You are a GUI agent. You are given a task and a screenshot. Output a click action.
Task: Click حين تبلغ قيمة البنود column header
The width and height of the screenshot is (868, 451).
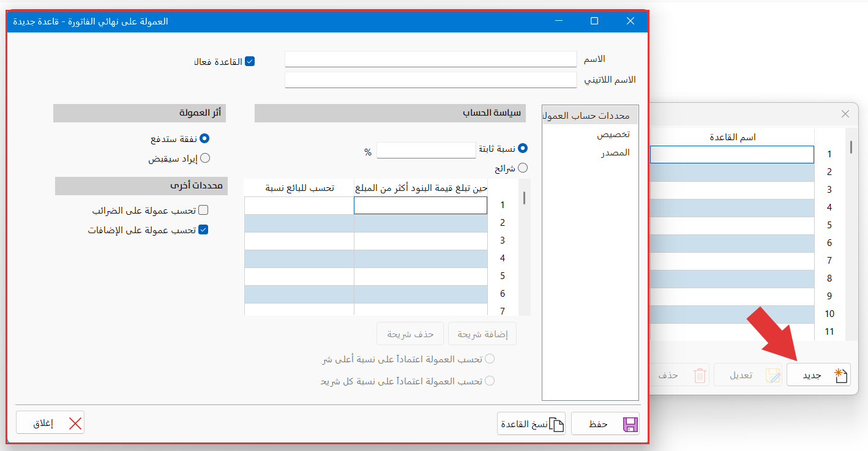421,188
